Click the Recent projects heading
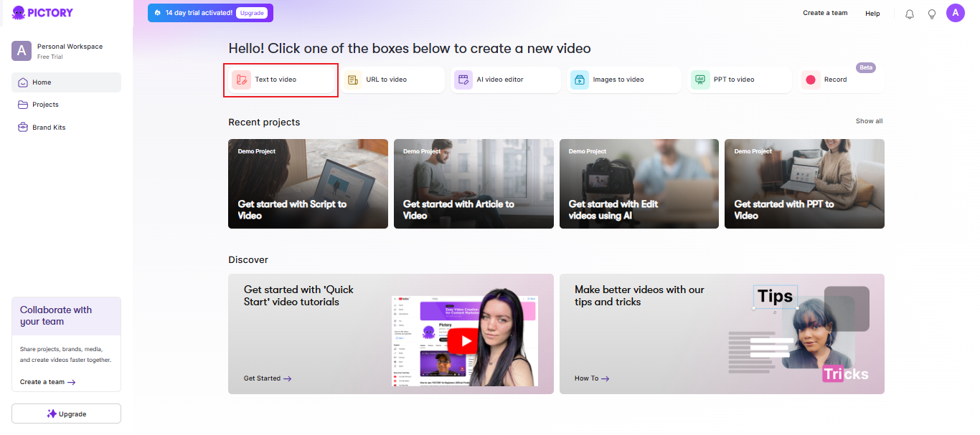980x435 pixels. [x=264, y=123]
